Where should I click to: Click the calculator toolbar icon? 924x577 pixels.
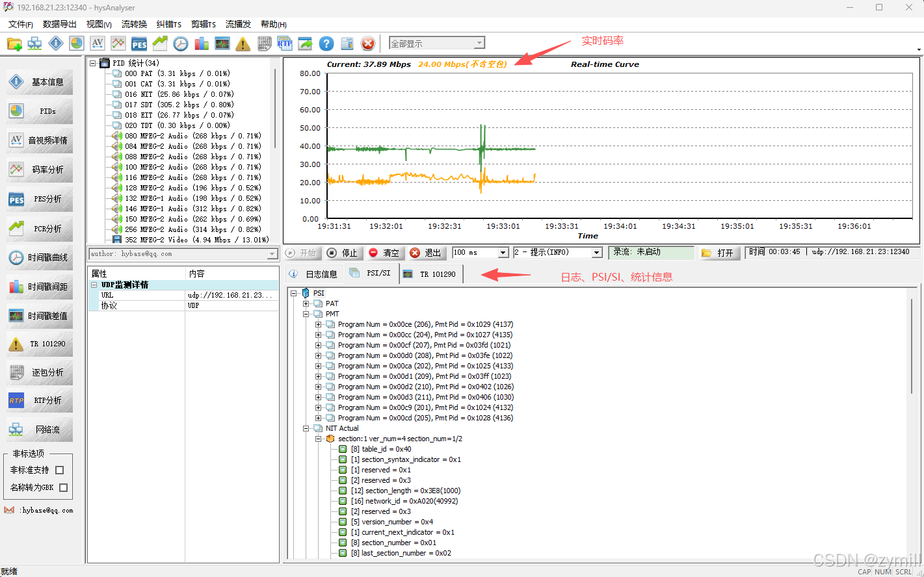pos(347,44)
